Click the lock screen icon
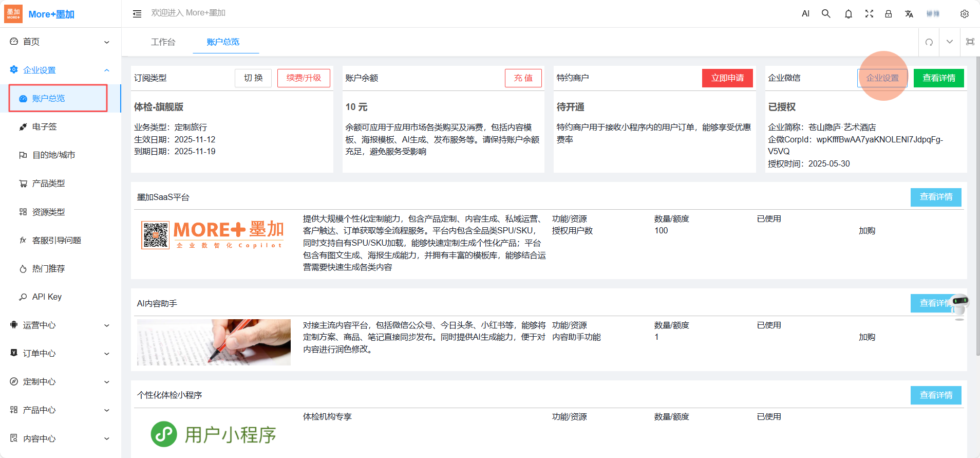The image size is (980, 458). tap(888, 14)
